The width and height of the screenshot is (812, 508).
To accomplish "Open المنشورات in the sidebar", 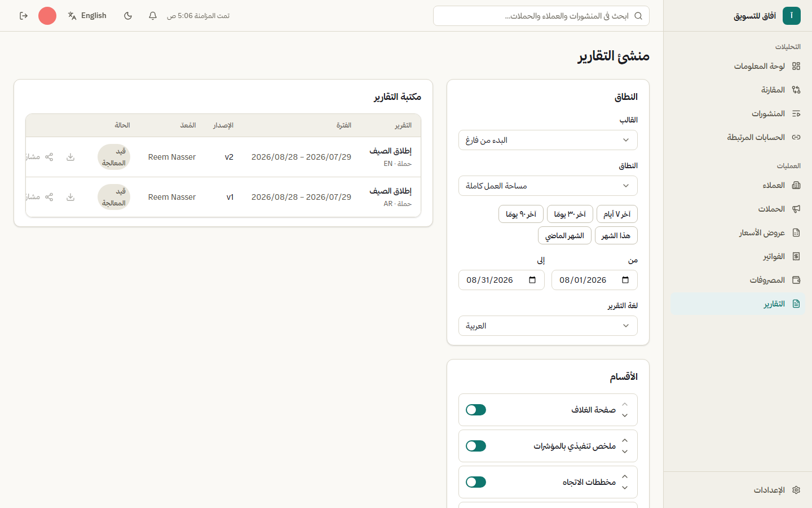I will [x=738, y=113].
